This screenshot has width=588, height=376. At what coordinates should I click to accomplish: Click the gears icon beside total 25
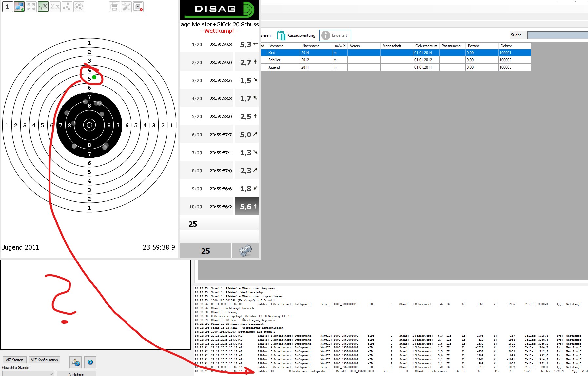click(x=245, y=251)
